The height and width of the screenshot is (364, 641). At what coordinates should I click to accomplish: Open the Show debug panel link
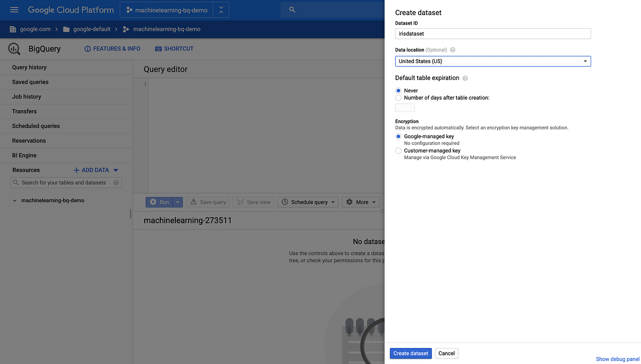click(x=617, y=359)
